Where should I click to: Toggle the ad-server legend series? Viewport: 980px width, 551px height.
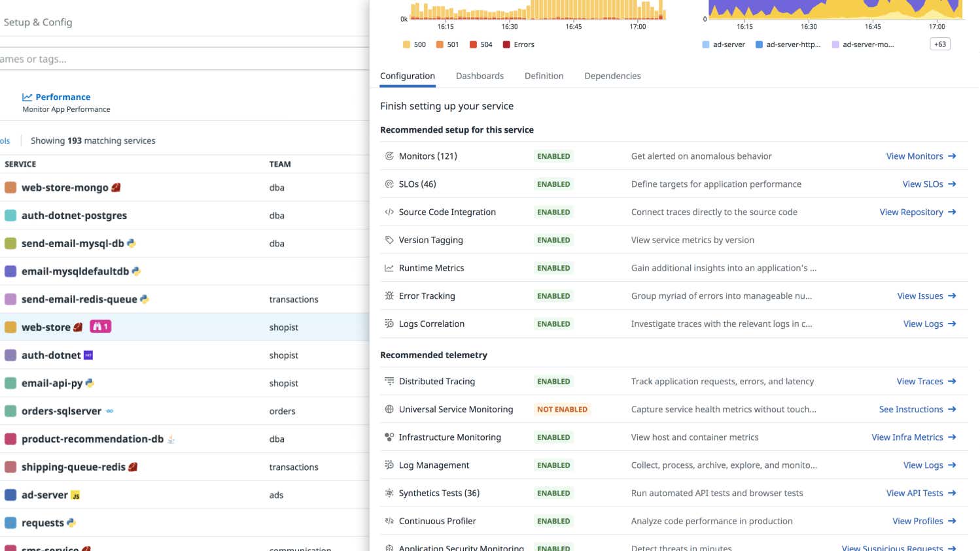[723, 45]
